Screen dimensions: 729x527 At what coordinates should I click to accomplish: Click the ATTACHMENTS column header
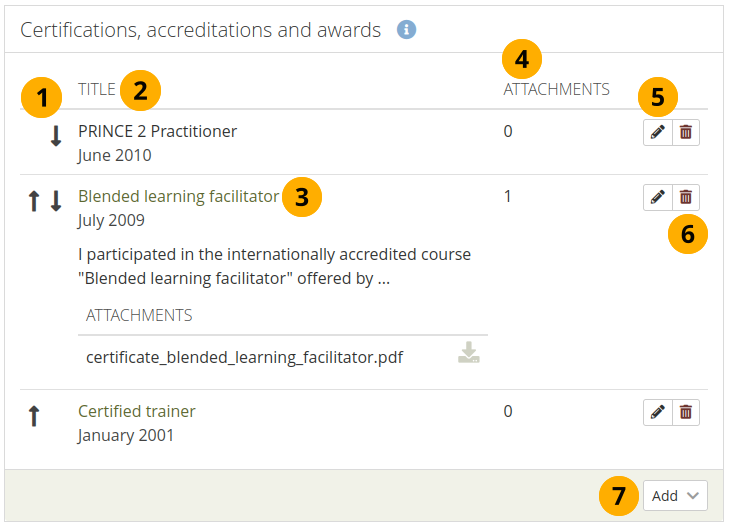click(x=556, y=89)
